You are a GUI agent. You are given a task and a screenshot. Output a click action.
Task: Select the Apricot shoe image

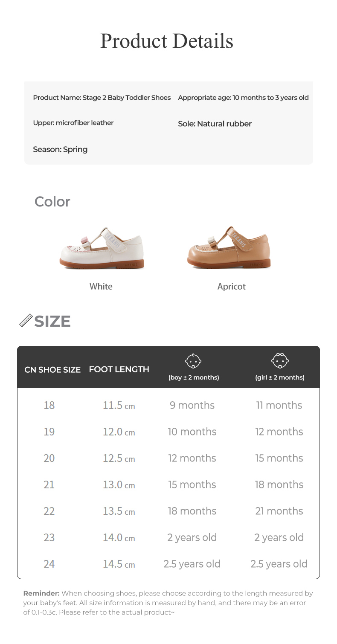pos(229,247)
